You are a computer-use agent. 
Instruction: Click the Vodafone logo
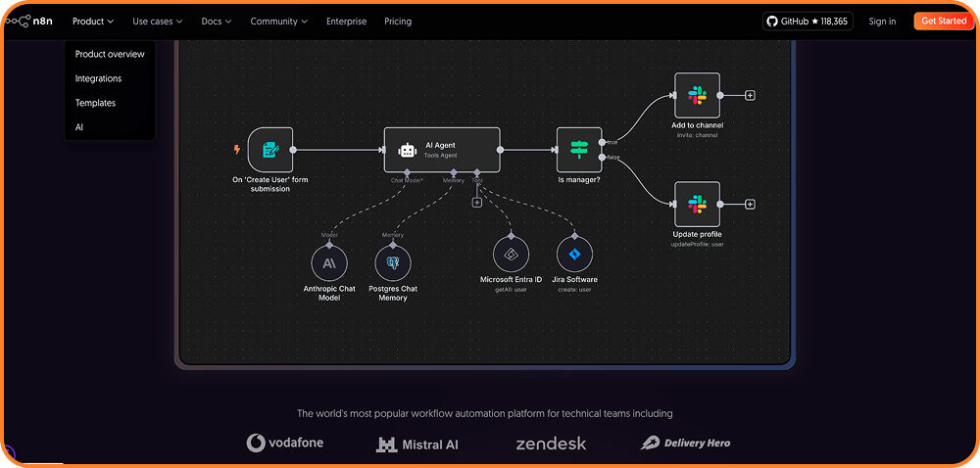[285, 444]
